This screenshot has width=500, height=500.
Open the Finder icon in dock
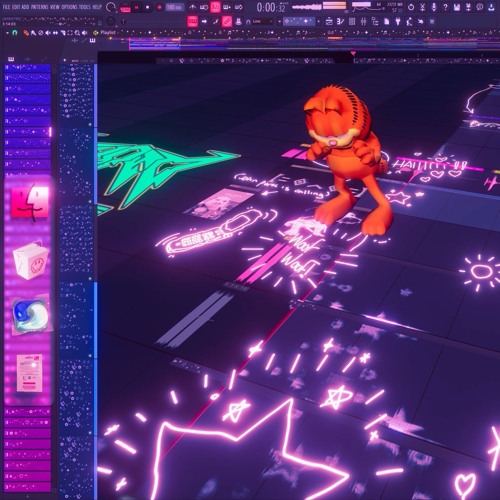[x=30, y=203]
